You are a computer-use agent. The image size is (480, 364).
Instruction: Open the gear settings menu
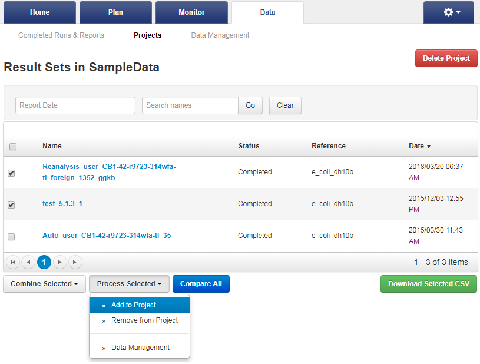(x=448, y=12)
